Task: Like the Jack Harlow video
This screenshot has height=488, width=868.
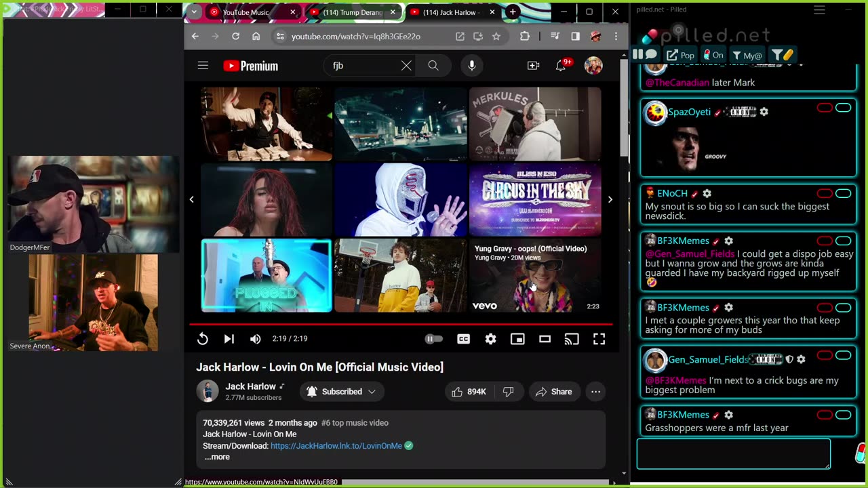Action: tap(469, 392)
